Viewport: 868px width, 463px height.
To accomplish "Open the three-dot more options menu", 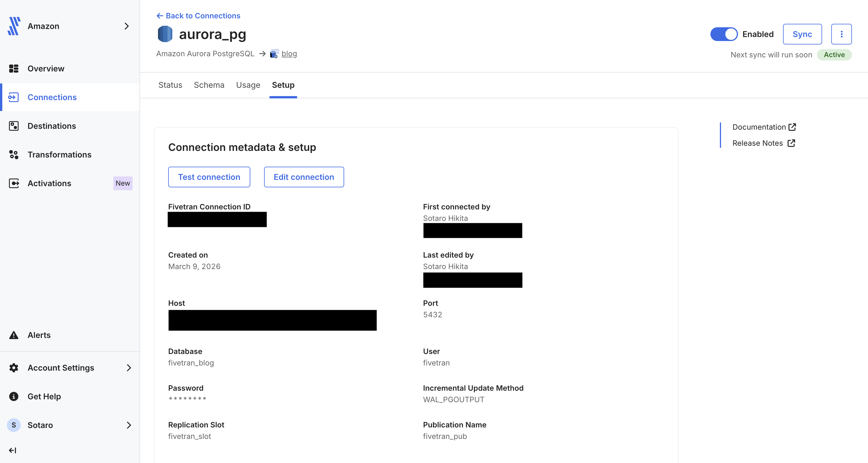I will pos(841,34).
